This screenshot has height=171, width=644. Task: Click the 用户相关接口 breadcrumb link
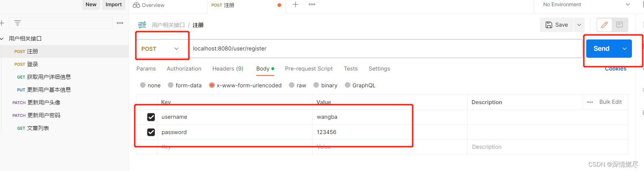[168, 25]
